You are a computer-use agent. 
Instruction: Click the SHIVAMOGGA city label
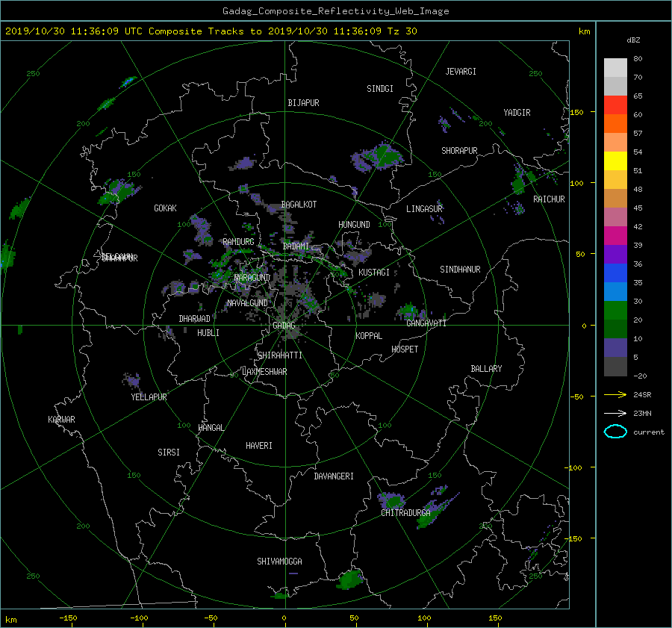[279, 562]
